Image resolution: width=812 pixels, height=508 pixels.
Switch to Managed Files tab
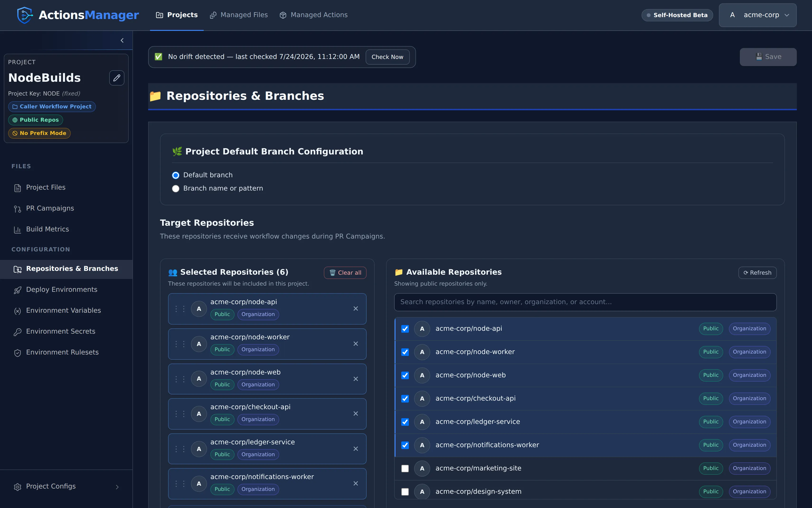click(x=239, y=15)
